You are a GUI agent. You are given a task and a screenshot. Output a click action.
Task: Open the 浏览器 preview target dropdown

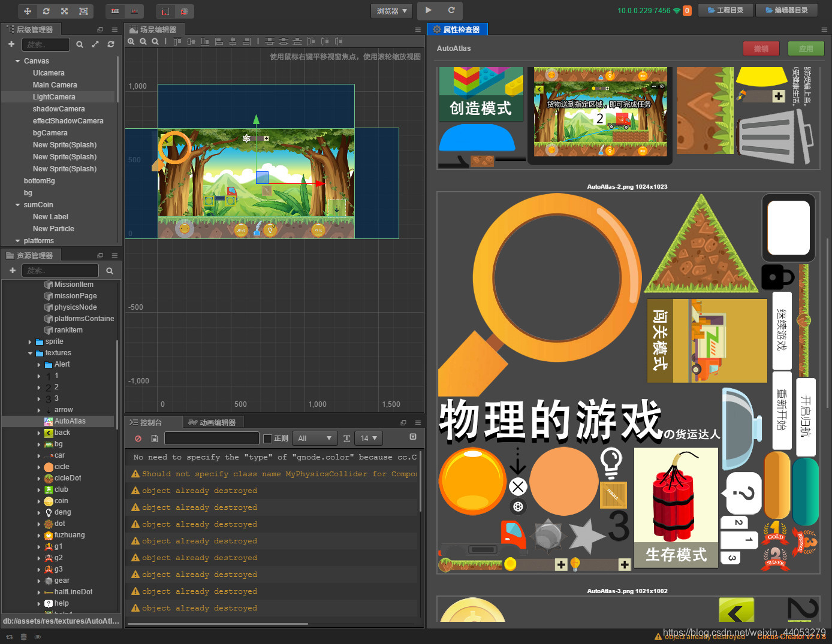coord(391,10)
